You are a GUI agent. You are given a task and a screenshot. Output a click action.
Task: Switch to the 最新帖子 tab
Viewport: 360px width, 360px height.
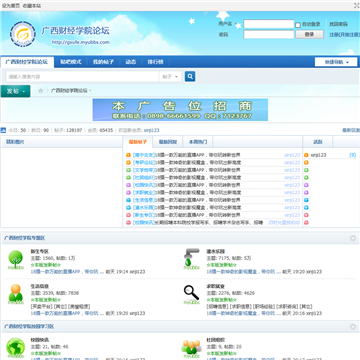click(x=138, y=142)
